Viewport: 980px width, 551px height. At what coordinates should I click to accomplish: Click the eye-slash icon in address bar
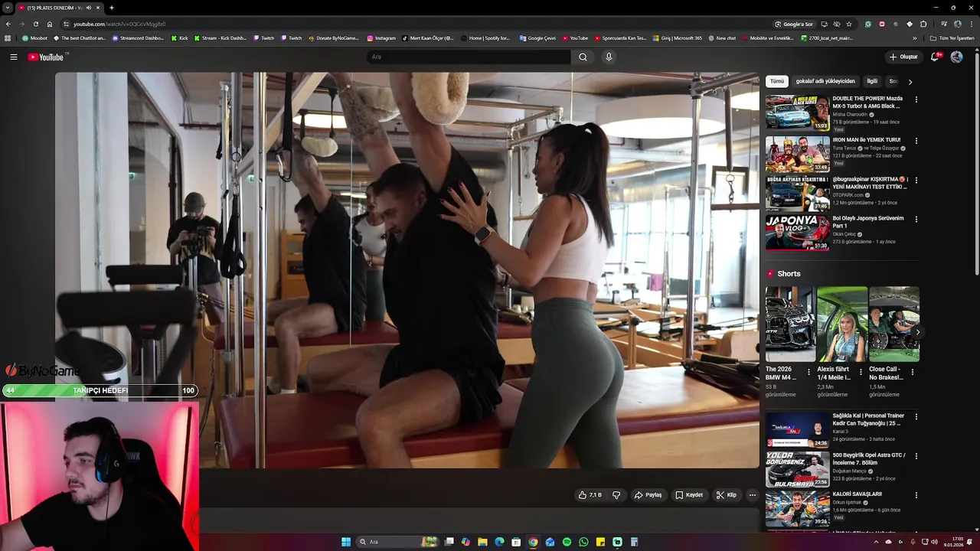pos(836,24)
